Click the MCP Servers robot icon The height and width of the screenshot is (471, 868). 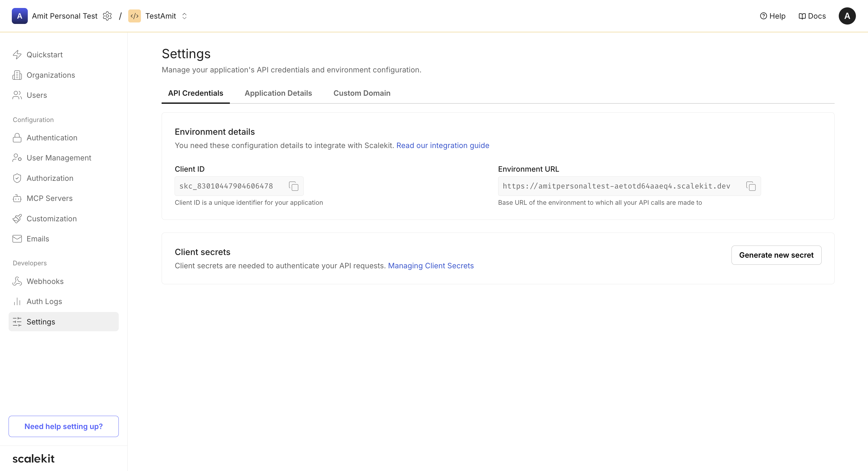pos(17,198)
